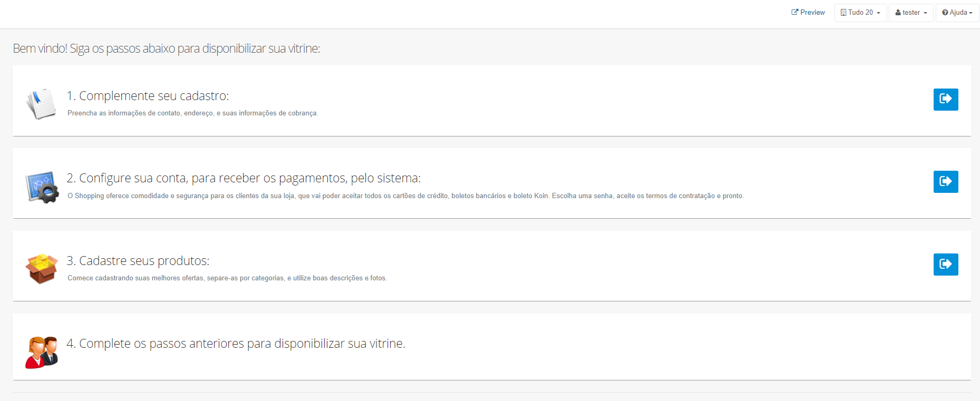Viewport: 980px width, 401px height.
Task: Click the user silhouette icon beside tester
Action: pyautogui.click(x=898, y=13)
